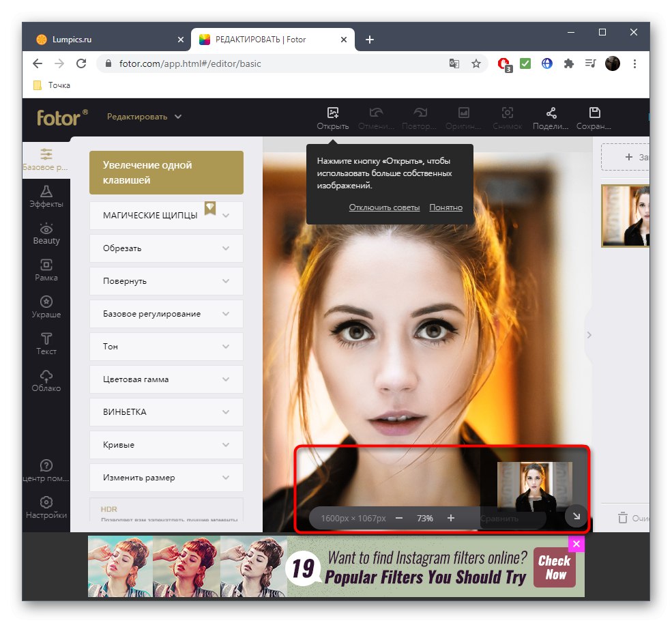Click the translate page icon in address bar

(x=454, y=64)
